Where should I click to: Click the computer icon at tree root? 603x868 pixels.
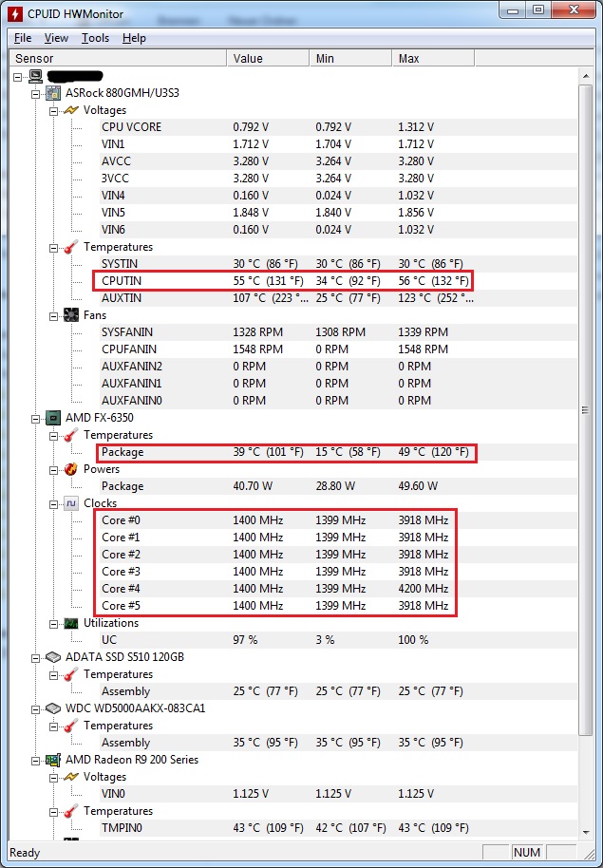tap(35, 76)
